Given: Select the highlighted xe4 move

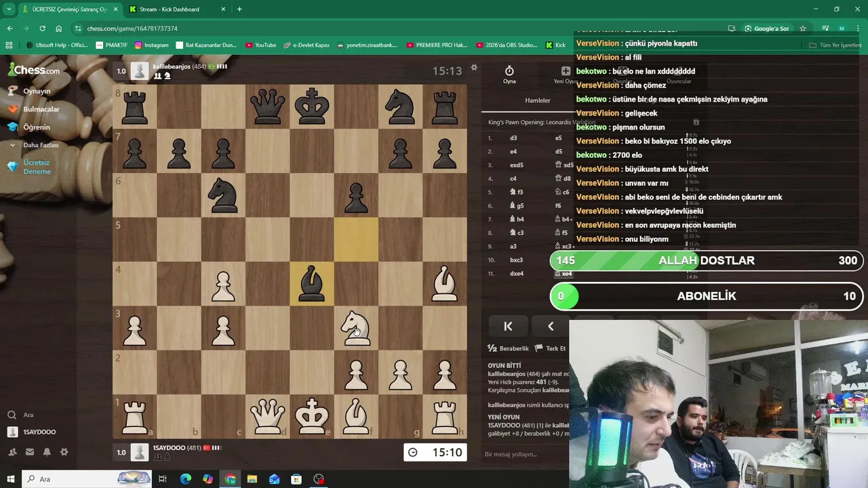Looking at the screenshot, I should click(x=564, y=273).
